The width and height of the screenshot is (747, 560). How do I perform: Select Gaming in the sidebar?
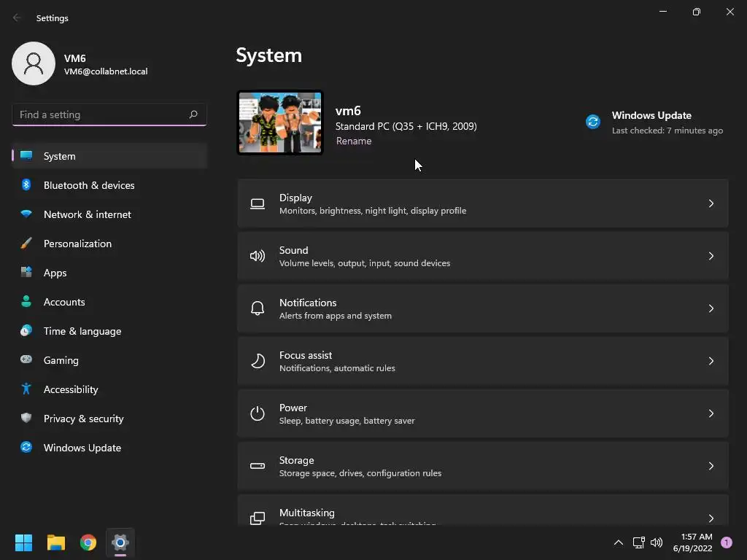(x=61, y=360)
